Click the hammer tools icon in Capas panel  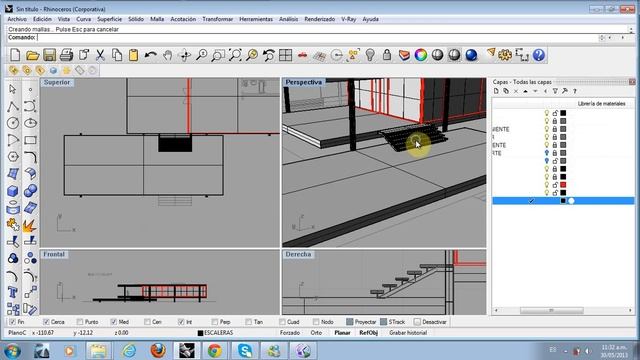click(x=565, y=91)
